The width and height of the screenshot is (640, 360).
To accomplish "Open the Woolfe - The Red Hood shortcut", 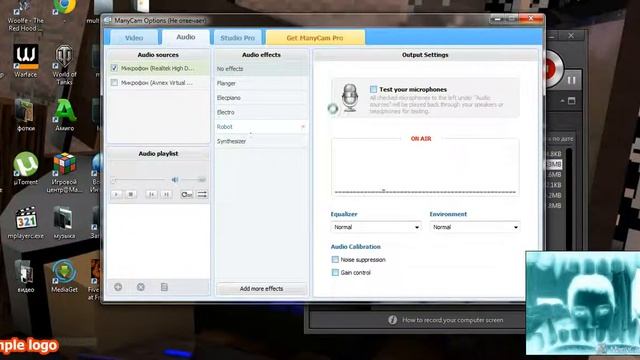I will (26, 16).
